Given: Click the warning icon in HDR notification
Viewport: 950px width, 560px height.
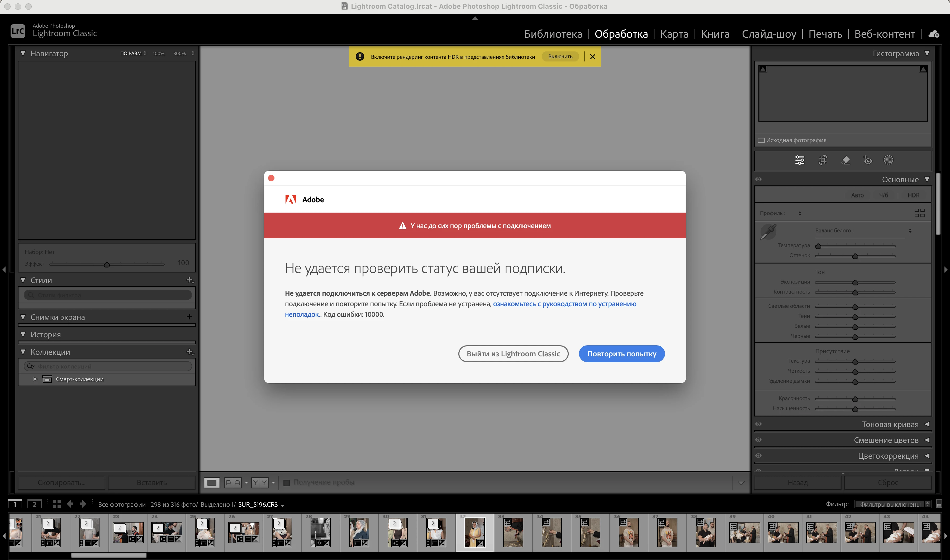Looking at the screenshot, I should [360, 57].
